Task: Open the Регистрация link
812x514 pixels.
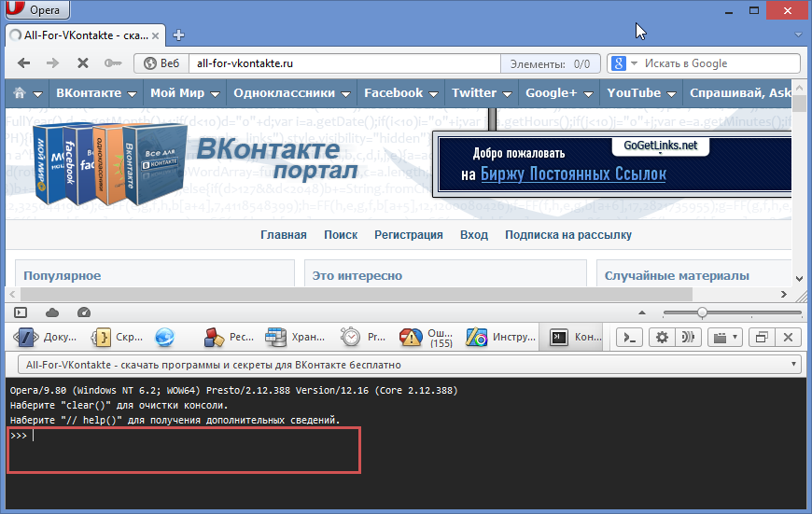Action: click(409, 235)
